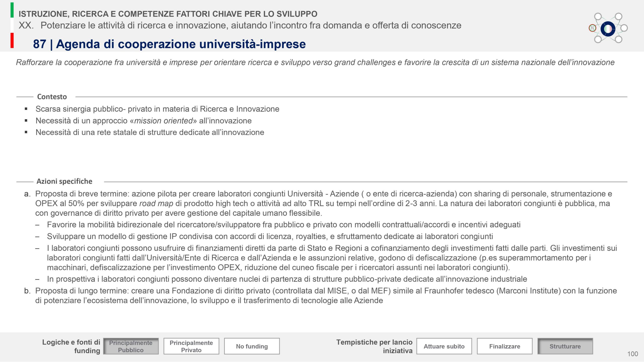Click the Finalizzare timing box

(x=505, y=346)
